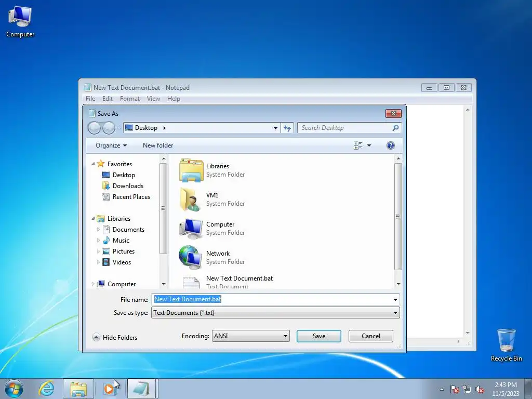The height and width of the screenshot is (399, 532).
Task: Click the Music library note icon
Action: tap(106, 240)
